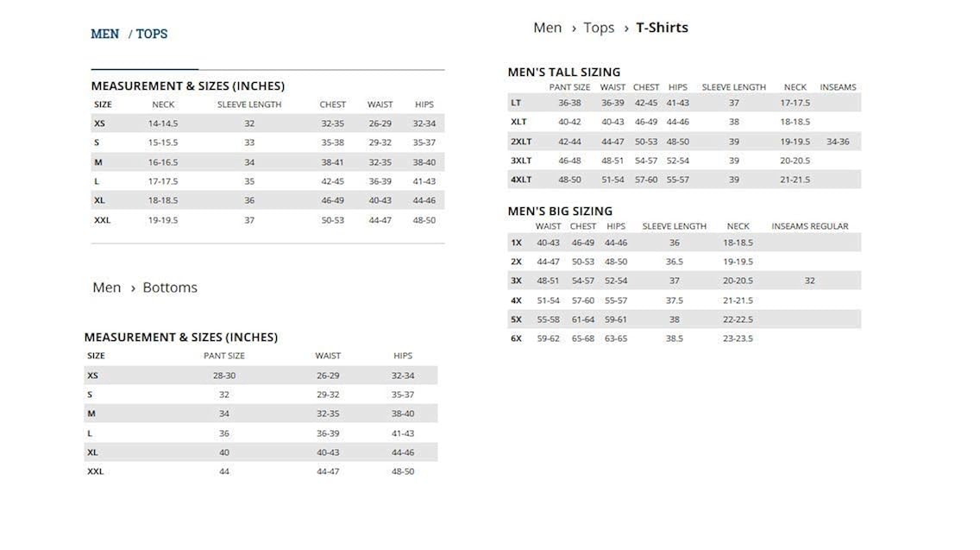Click the INSEAMS REGULAR column header
Image resolution: width=980 pixels, height=550 pixels.
pyautogui.click(x=809, y=226)
